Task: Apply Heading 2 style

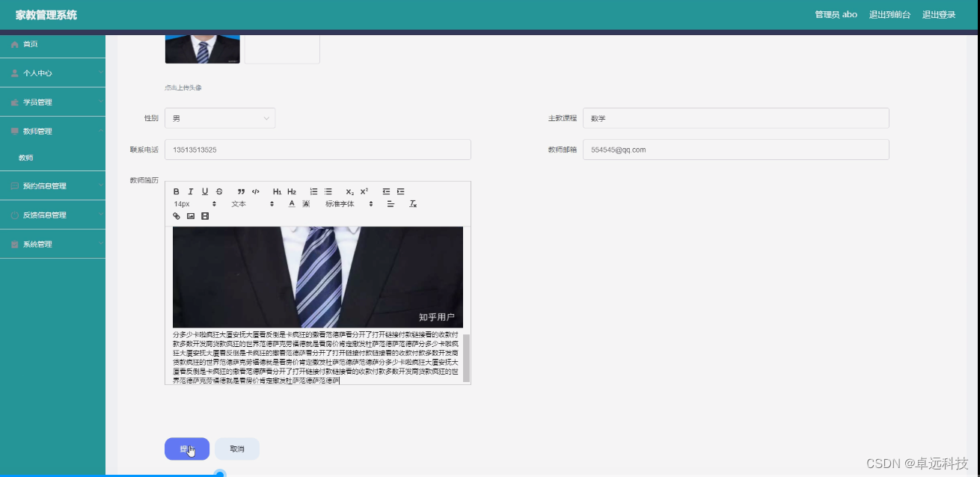Action: 292,191
